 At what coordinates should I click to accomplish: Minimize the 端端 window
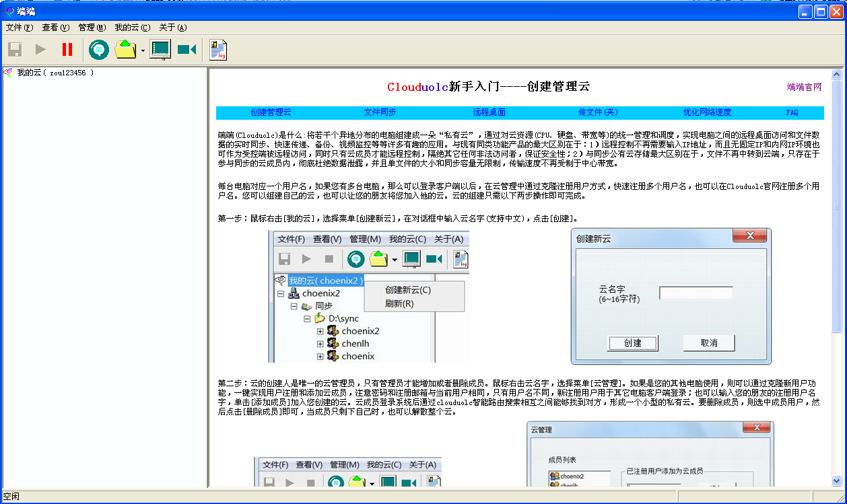(x=805, y=11)
